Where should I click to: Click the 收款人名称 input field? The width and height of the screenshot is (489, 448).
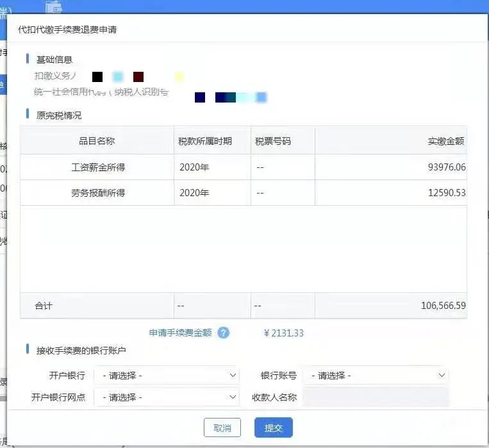[376, 397]
